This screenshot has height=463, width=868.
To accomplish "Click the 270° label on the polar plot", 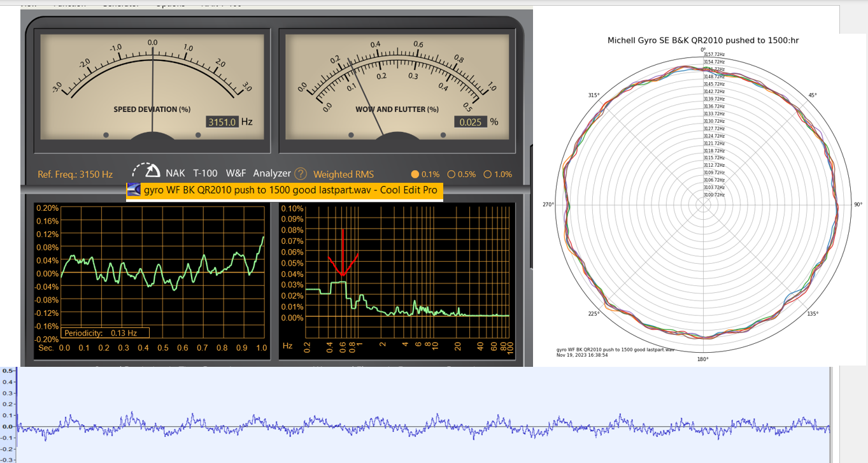I will tap(548, 204).
